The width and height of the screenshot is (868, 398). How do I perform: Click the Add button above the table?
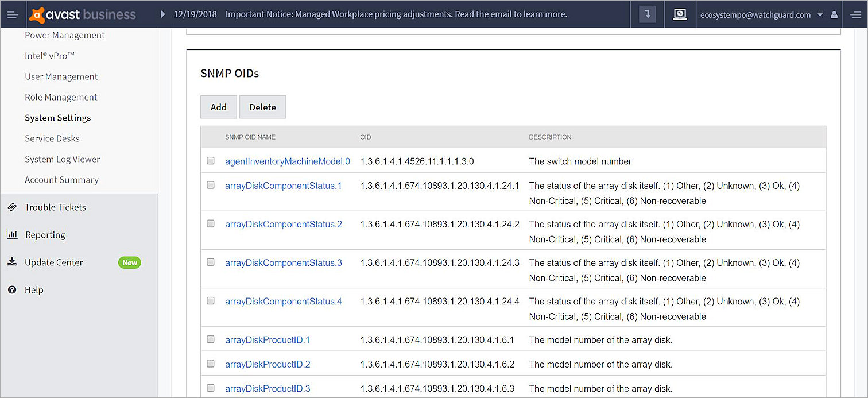[x=218, y=107]
